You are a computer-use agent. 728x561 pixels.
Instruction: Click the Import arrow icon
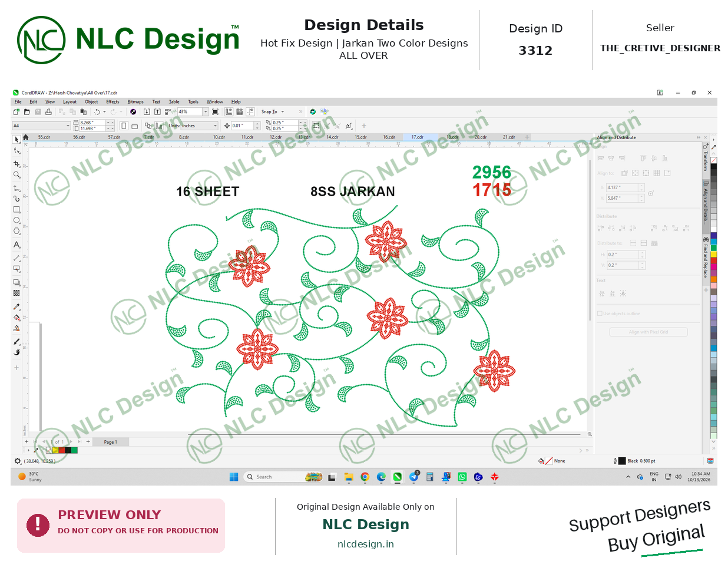tap(147, 111)
